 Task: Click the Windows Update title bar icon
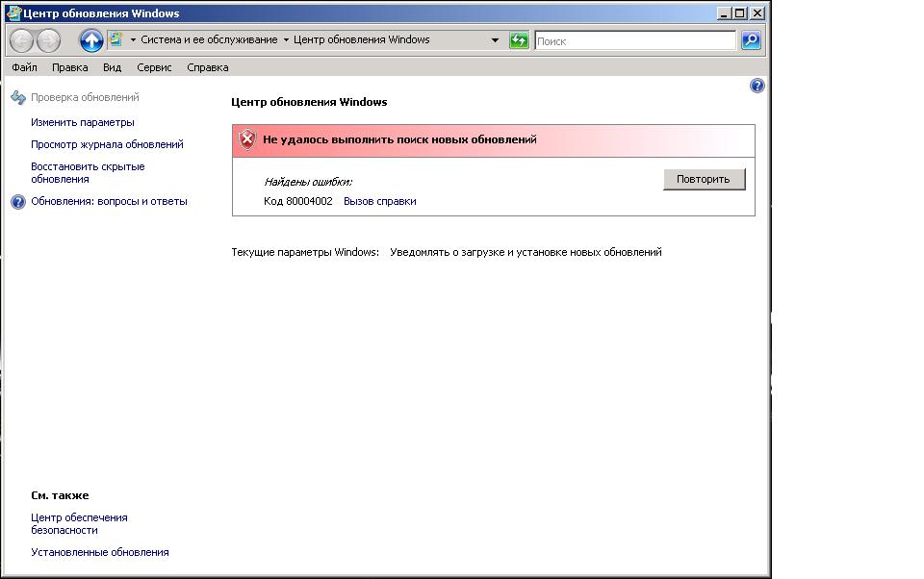[x=13, y=13]
